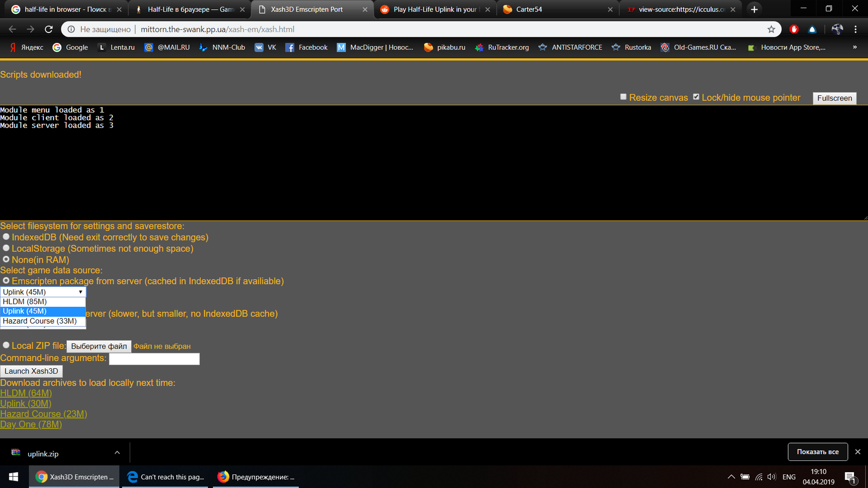Open the Lenta.ru bookmark
Screen dimensions: 868x488
(x=116, y=48)
